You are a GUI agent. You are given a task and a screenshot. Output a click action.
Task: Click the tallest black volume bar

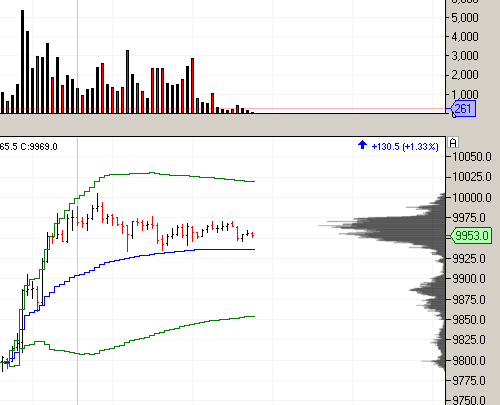[23, 62]
